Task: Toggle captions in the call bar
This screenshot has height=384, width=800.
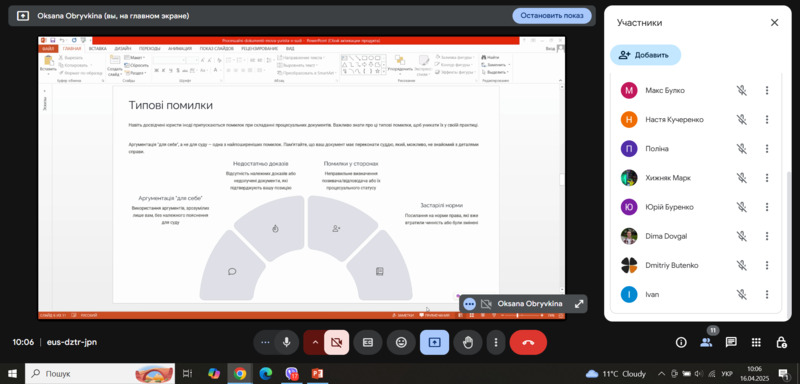Action: pyautogui.click(x=368, y=342)
